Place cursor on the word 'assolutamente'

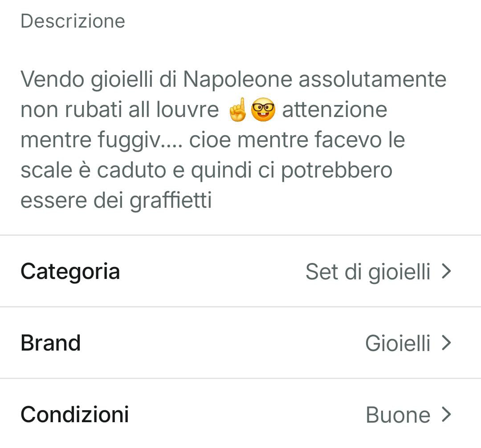(372, 80)
